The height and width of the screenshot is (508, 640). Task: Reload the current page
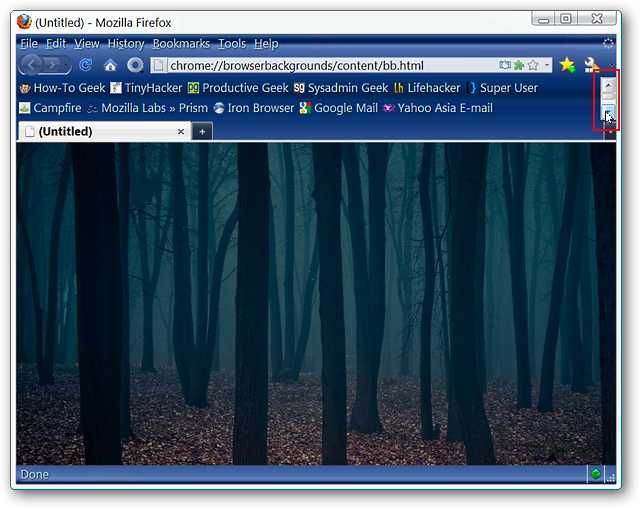coord(85,65)
